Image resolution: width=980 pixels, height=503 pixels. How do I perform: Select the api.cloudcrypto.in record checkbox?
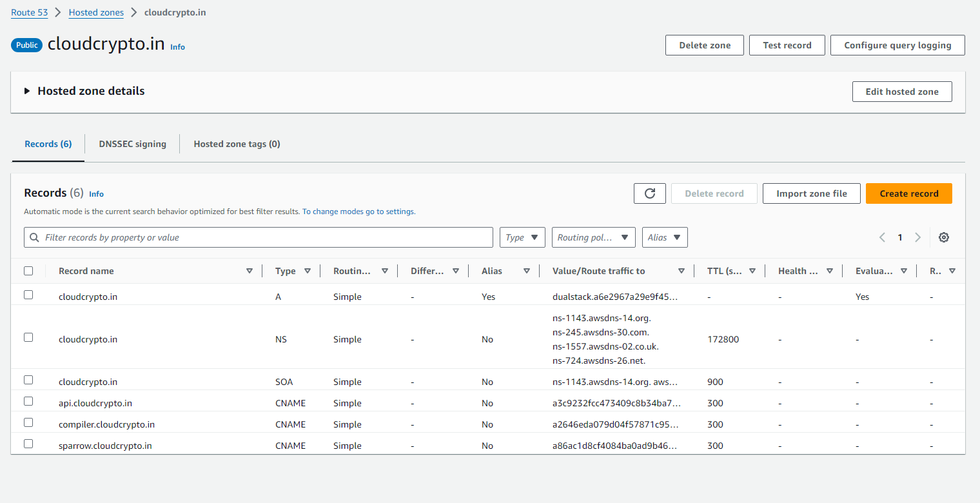coord(28,401)
